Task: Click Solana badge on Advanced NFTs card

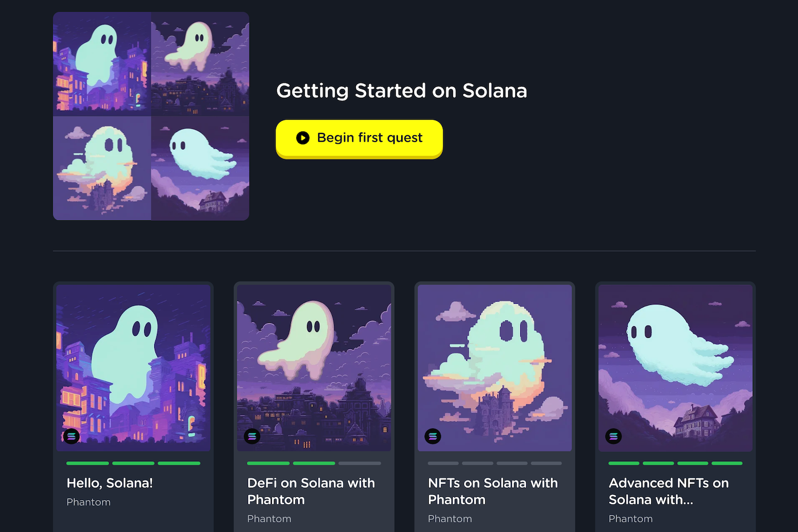Action: coord(613,436)
